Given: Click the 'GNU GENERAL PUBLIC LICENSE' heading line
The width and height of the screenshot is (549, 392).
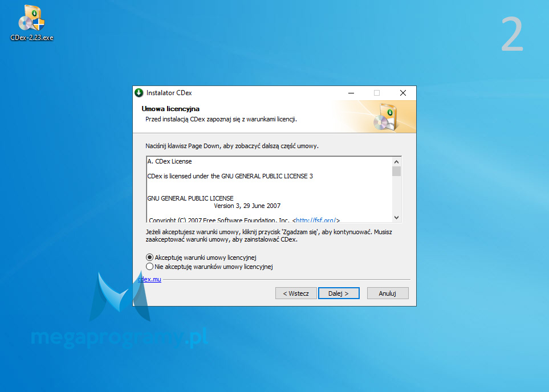Looking at the screenshot, I should coord(190,198).
